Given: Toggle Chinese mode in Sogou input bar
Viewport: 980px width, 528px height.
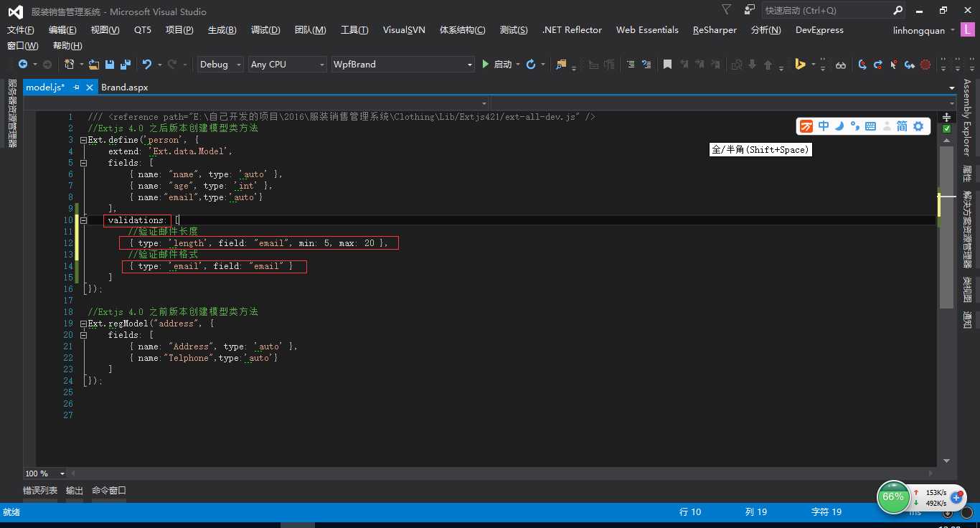Looking at the screenshot, I should [824, 126].
